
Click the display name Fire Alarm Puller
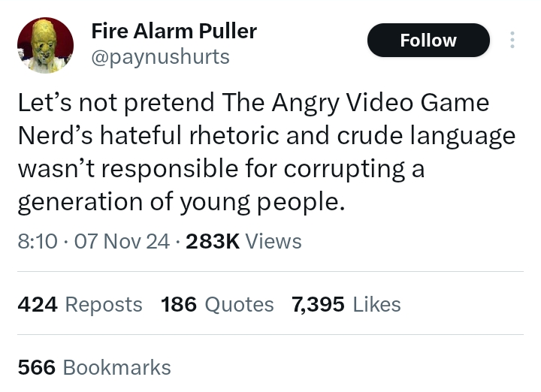pos(174,31)
